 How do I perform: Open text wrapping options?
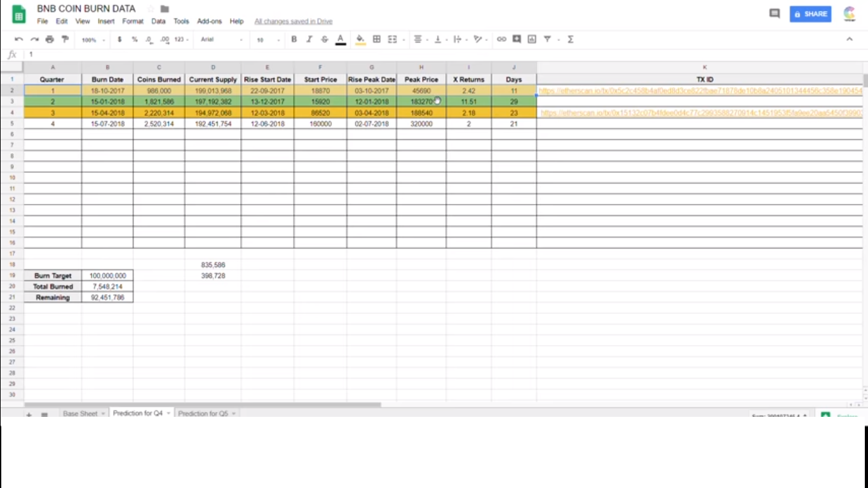(x=458, y=39)
